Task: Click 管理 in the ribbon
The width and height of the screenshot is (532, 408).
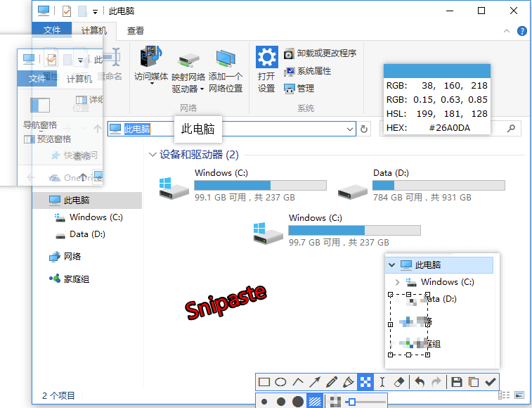Action: pos(299,89)
